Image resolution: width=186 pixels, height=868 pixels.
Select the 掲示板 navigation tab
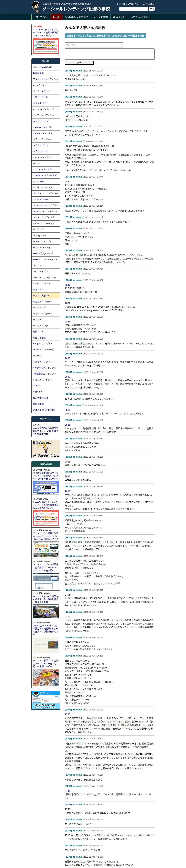tap(57, 17)
